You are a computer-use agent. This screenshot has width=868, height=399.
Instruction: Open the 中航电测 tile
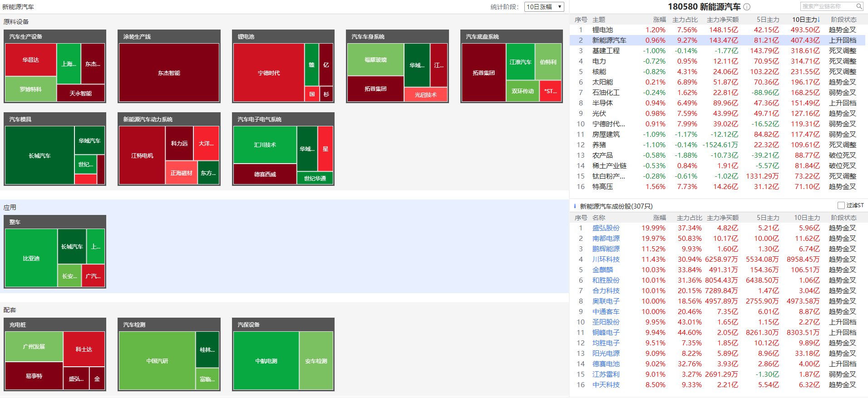pos(266,361)
